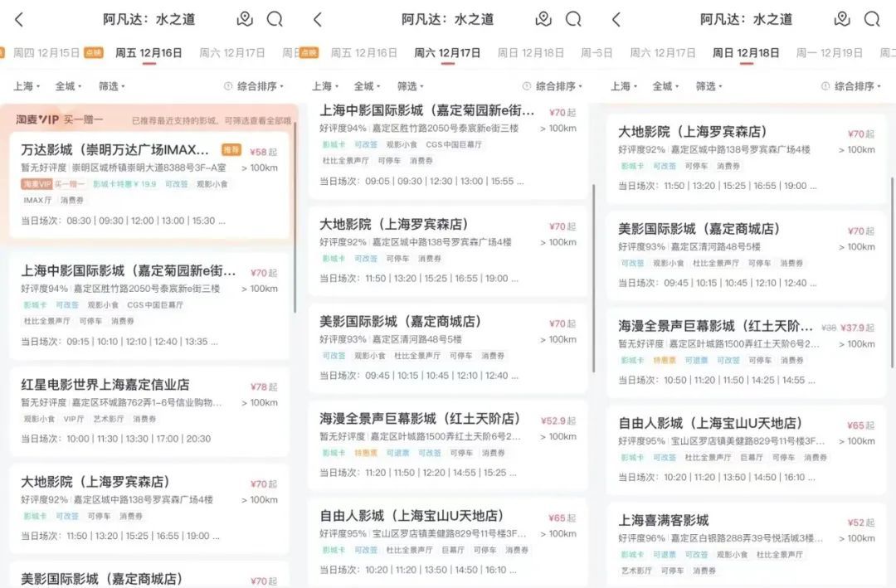Viewport: 896px width, 588px height.
Task: Click 已推荐最近支持的影城 notice text
Action: tap(212, 120)
